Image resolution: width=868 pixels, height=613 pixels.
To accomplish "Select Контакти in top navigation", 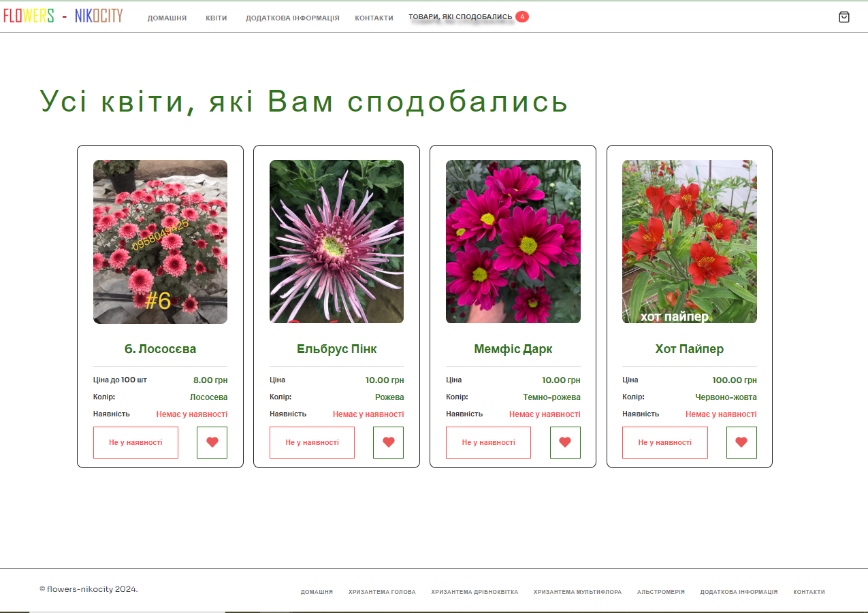I will (374, 18).
